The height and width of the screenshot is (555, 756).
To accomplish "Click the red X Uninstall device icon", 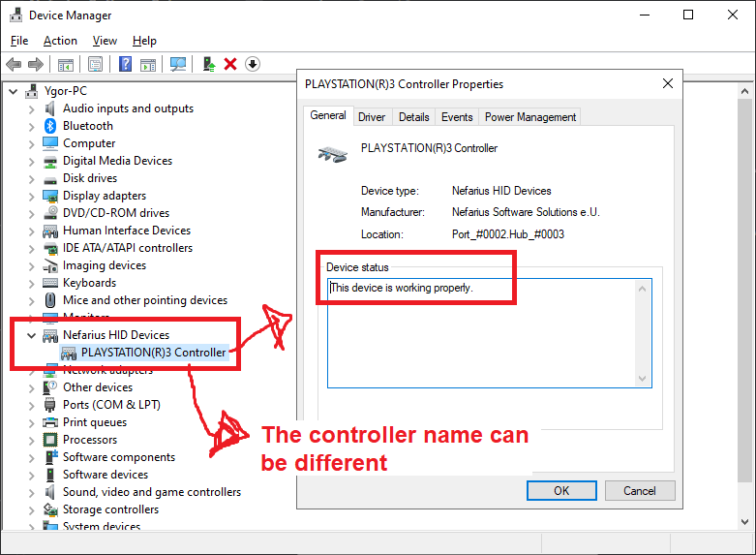I will click(230, 64).
